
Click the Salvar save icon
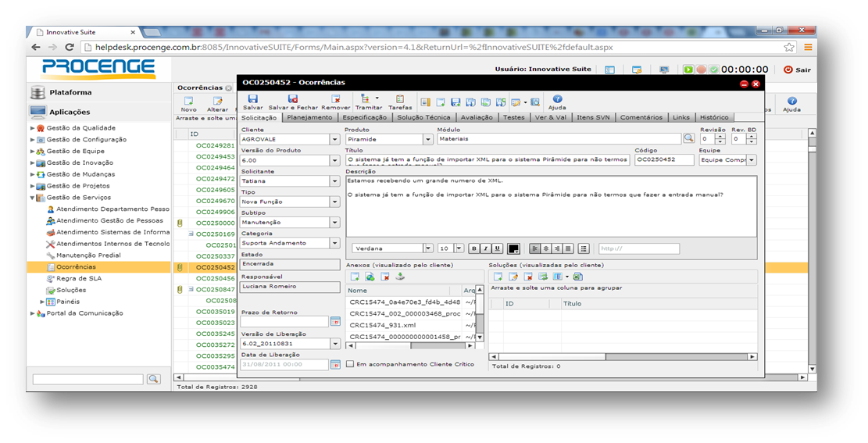tap(252, 99)
